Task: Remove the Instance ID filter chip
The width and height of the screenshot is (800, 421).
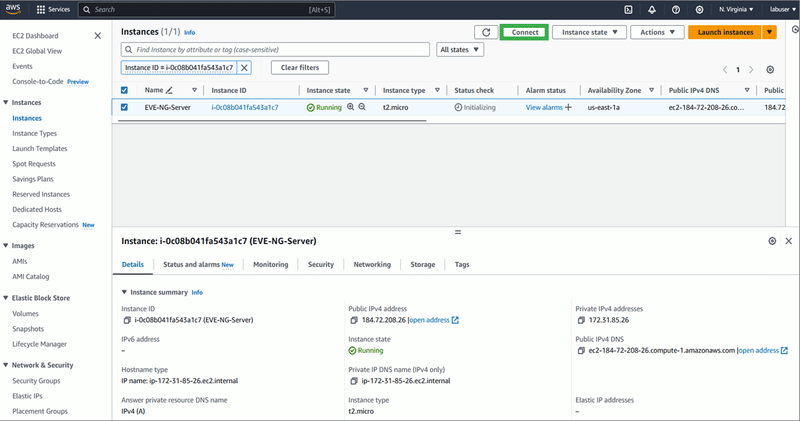Action: pyautogui.click(x=244, y=67)
